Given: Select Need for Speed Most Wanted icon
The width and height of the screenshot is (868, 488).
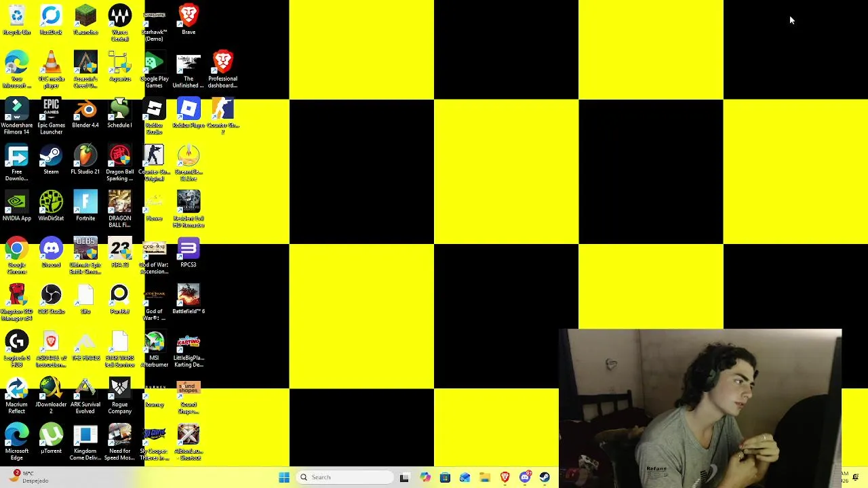Looking at the screenshot, I should [119, 443].
